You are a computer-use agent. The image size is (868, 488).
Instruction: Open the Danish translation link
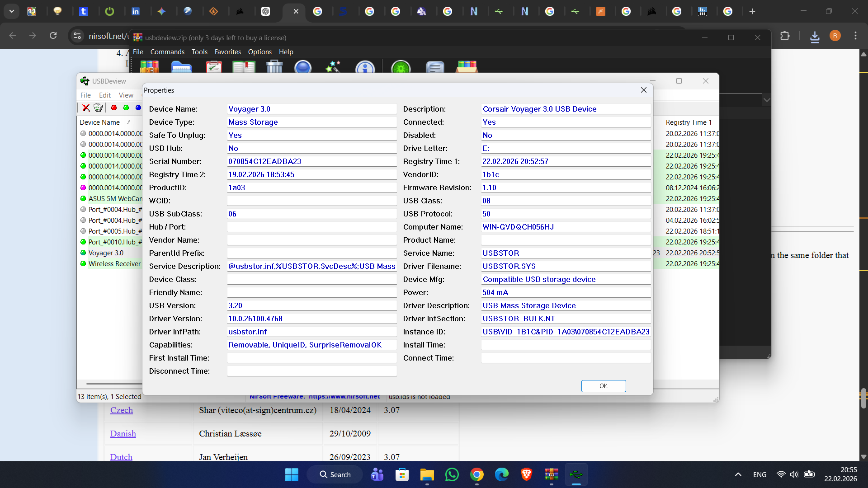123,434
